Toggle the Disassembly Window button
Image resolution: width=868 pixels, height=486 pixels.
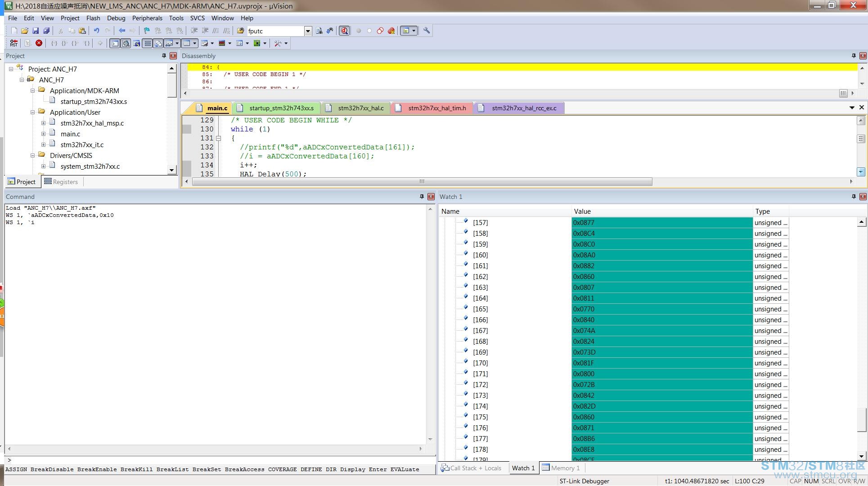(126, 43)
